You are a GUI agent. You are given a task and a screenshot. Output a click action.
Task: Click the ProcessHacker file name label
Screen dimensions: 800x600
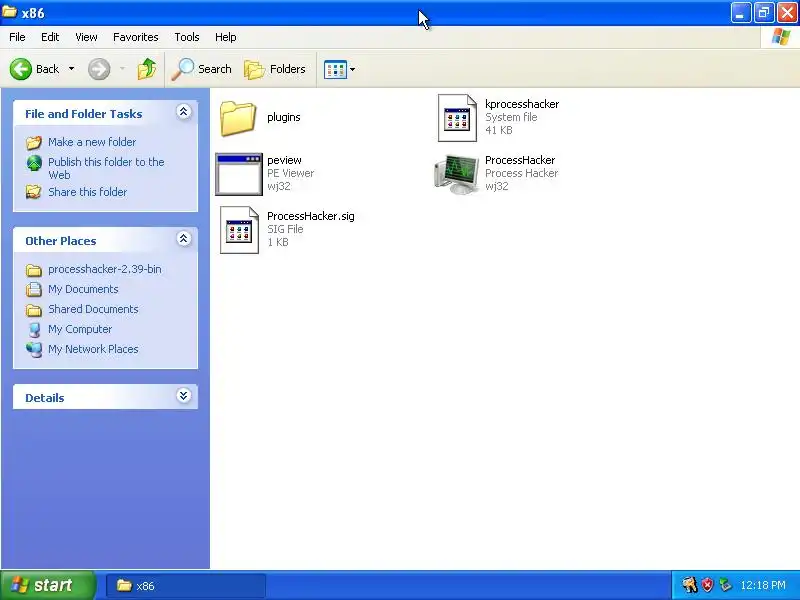click(x=520, y=160)
